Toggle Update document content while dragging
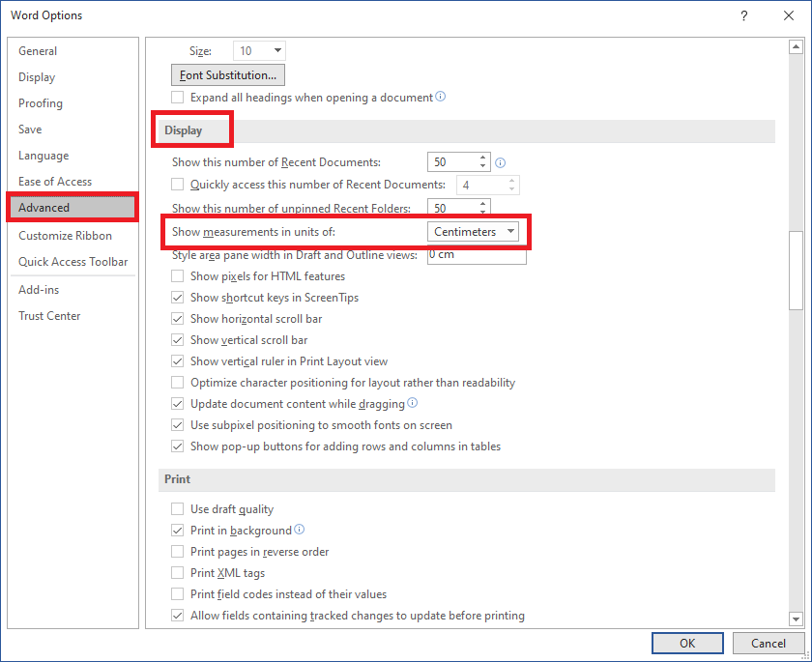The image size is (812, 662). [x=178, y=404]
